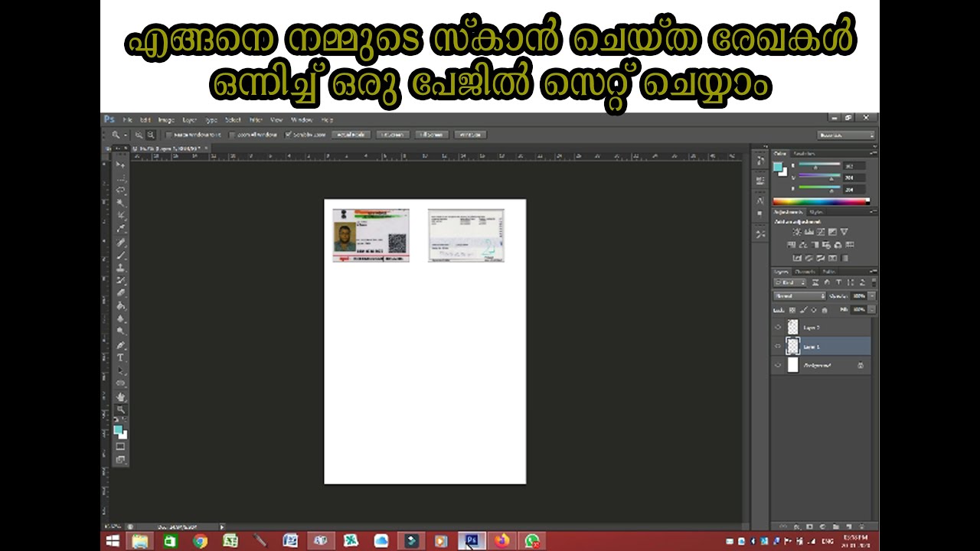Toggle lock transparent pixels icon
980x551 pixels.
(793, 310)
